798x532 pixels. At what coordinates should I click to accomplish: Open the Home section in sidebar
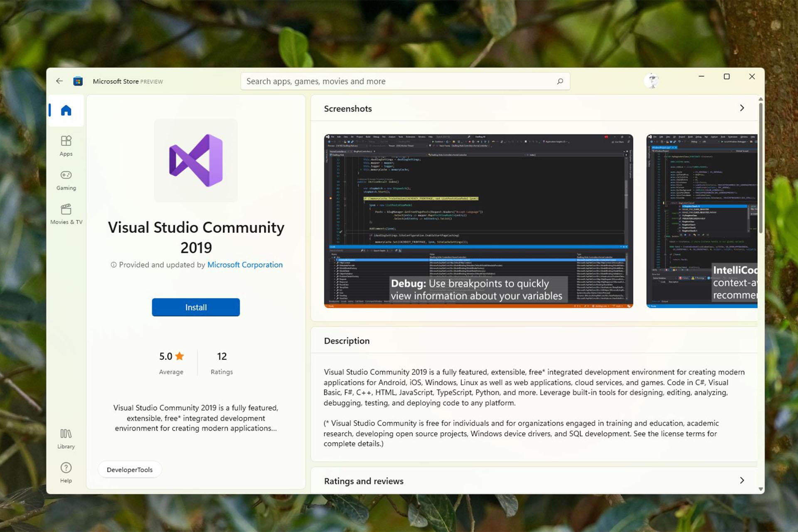[x=66, y=111]
